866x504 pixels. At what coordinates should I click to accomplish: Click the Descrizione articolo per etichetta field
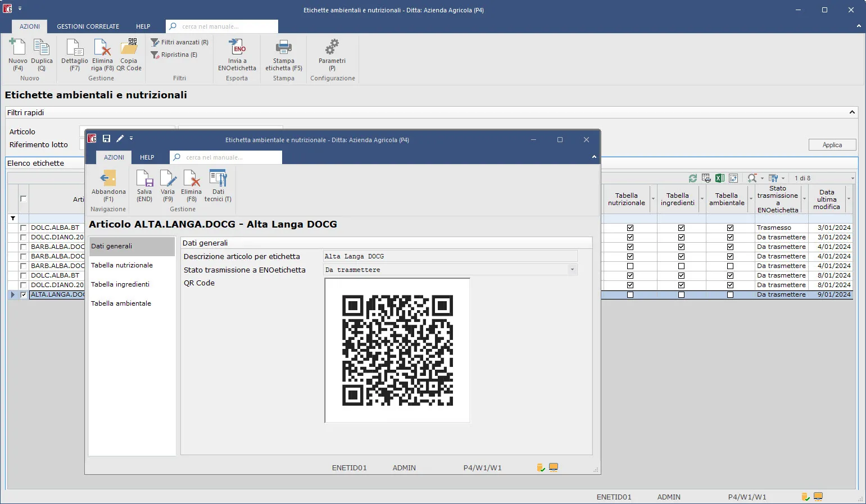coord(450,256)
